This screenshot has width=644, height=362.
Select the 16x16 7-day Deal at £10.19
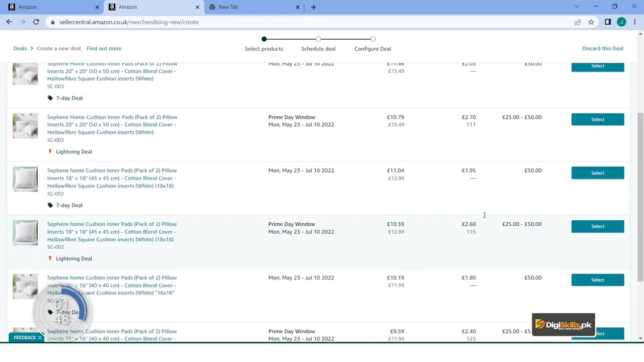(598, 280)
